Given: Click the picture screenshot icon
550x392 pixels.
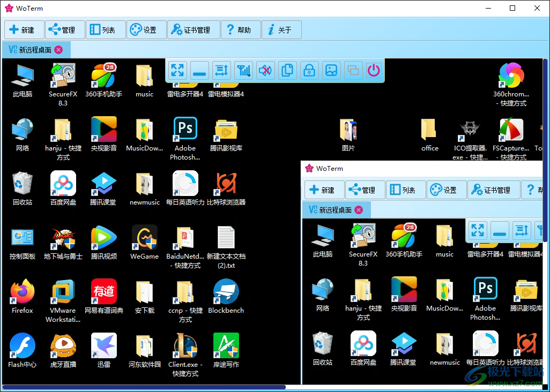Looking at the screenshot, I should click(x=331, y=70).
